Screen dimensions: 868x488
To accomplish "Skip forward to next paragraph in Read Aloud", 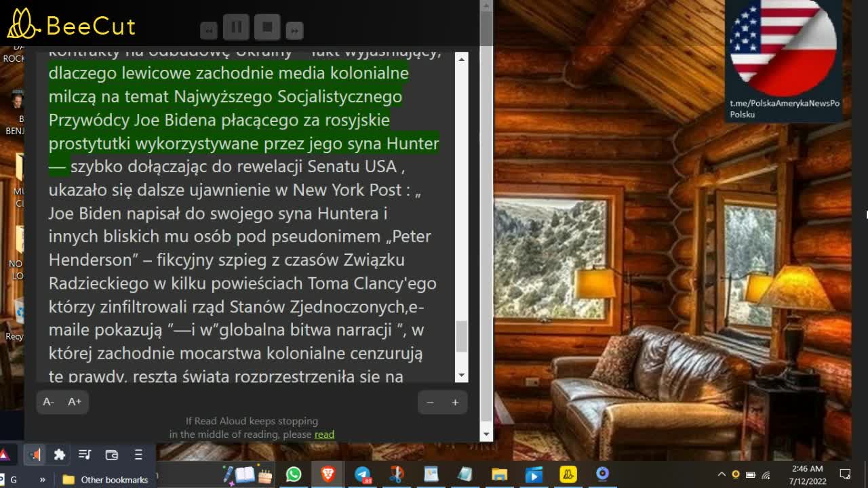I will click(294, 30).
